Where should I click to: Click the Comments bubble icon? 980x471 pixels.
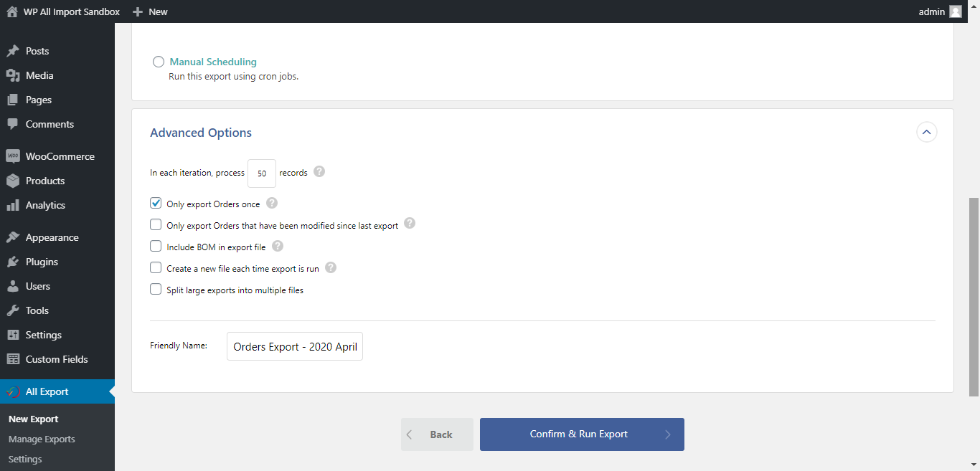click(13, 124)
